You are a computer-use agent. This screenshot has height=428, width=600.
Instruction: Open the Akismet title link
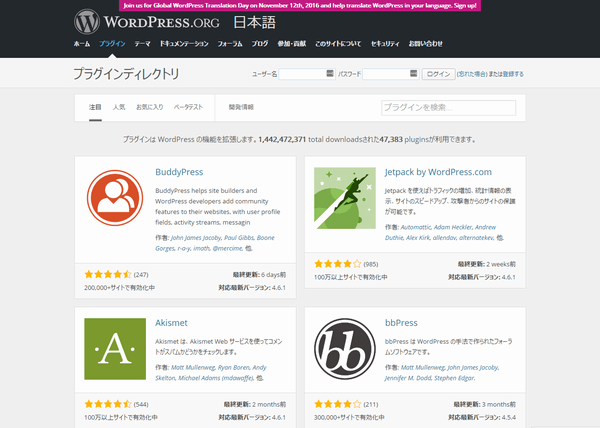[171, 323]
